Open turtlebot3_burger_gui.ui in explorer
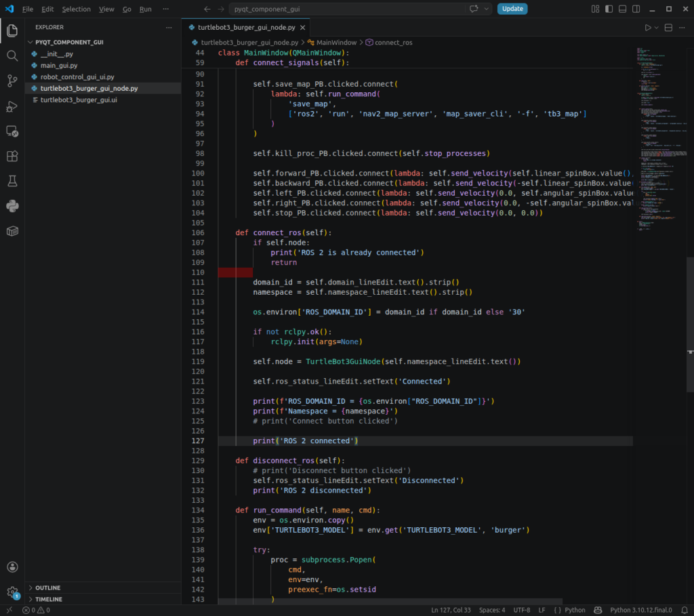 click(104, 100)
